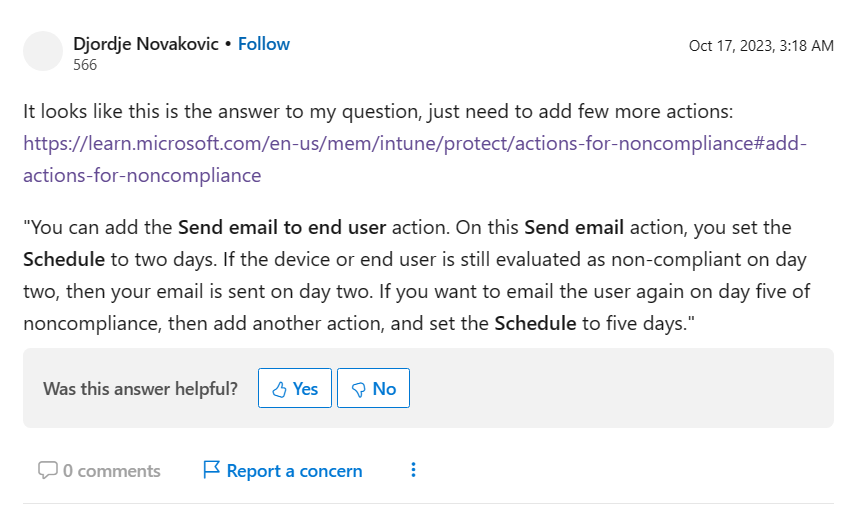Follow Djordje Novakovic
The height and width of the screenshot is (513, 856).
[x=264, y=44]
